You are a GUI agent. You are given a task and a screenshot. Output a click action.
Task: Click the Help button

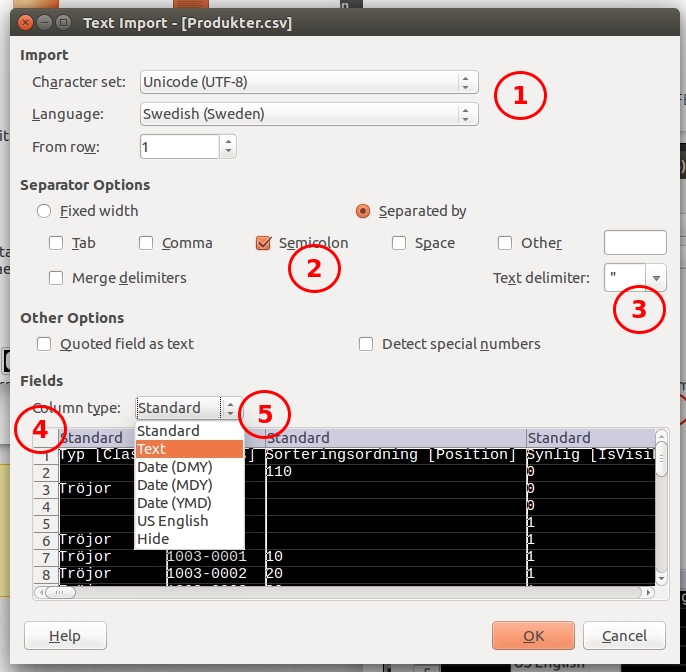point(65,636)
